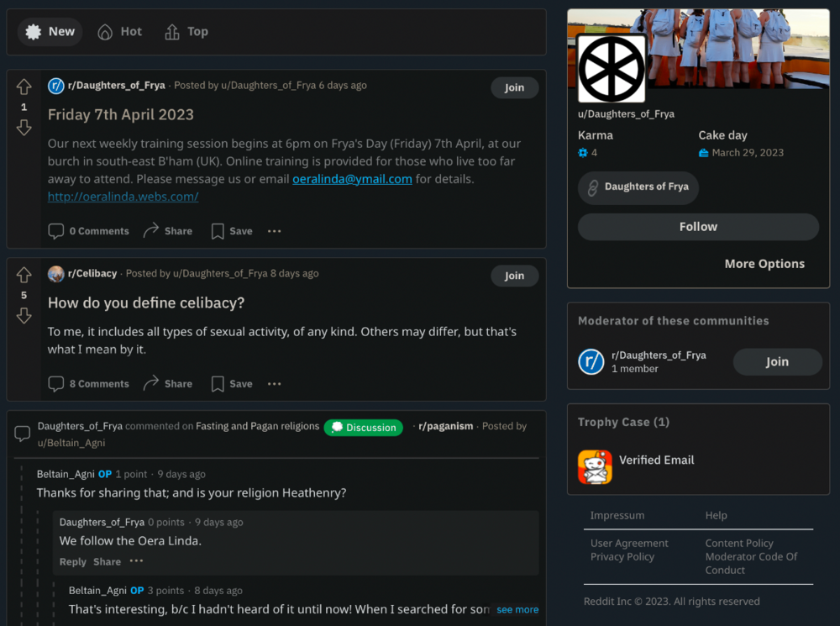Open Daughters_of_Frya username on Oera Linda comment
Screen dimensions: 840x626
(x=102, y=522)
